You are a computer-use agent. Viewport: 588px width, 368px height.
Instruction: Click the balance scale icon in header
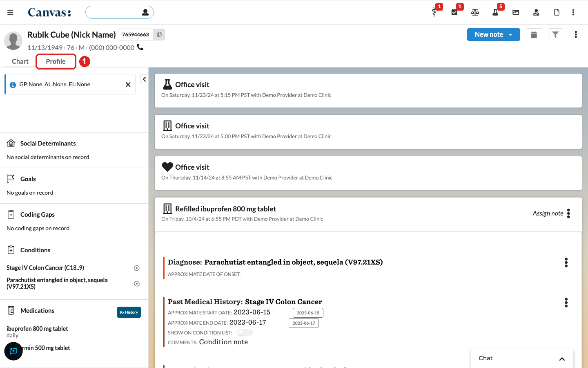click(475, 12)
